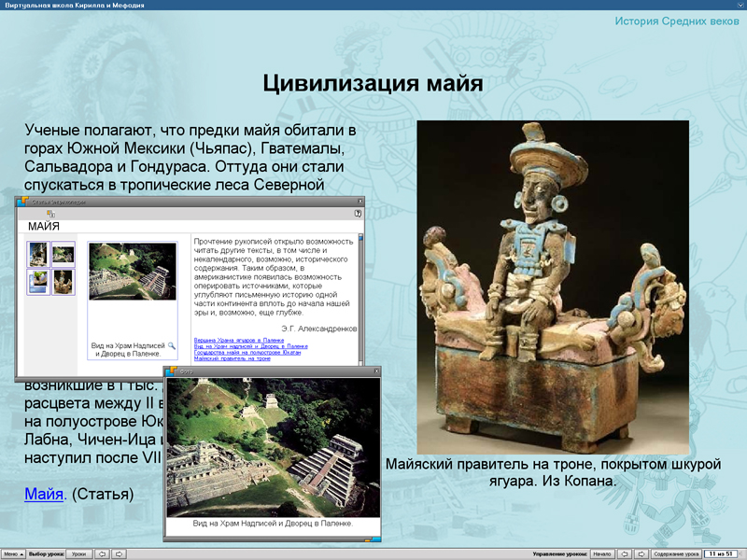The image size is (747, 560).
Task: Click the caption 'Майяский правитель на троне, покрытом шкурой ягуара'
Action: pos(553,472)
